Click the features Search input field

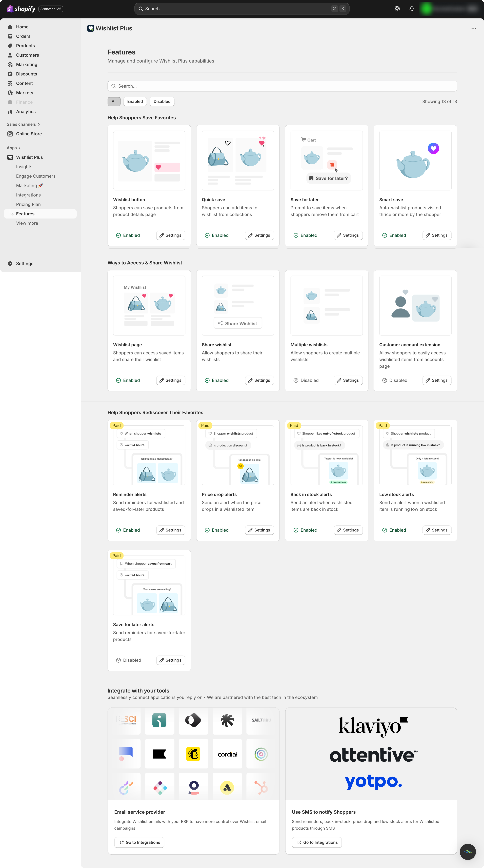(282, 86)
